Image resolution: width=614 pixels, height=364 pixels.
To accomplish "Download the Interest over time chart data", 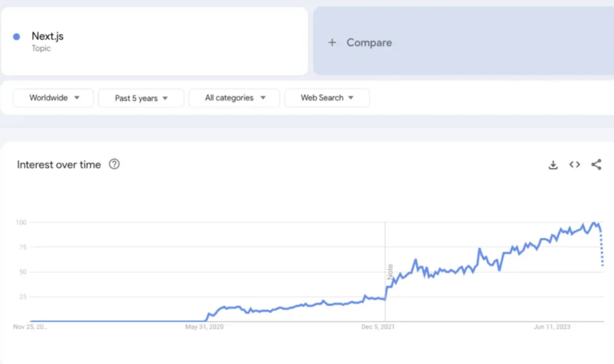I will coord(553,165).
